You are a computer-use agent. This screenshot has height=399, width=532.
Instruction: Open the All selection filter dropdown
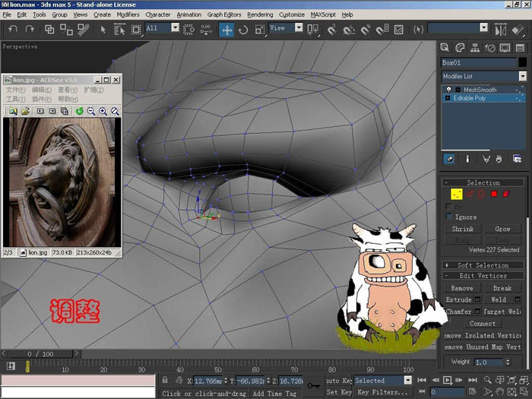point(175,27)
